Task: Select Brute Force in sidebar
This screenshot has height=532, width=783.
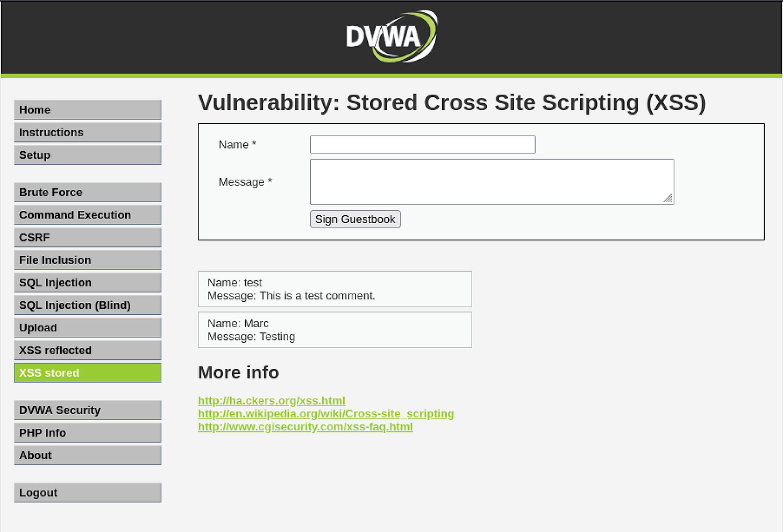Action: [88, 192]
